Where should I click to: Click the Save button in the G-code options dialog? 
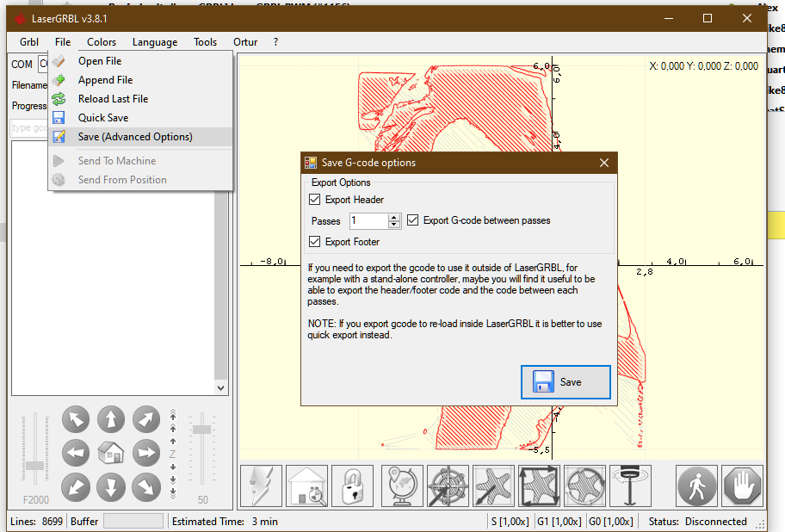tap(566, 382)
